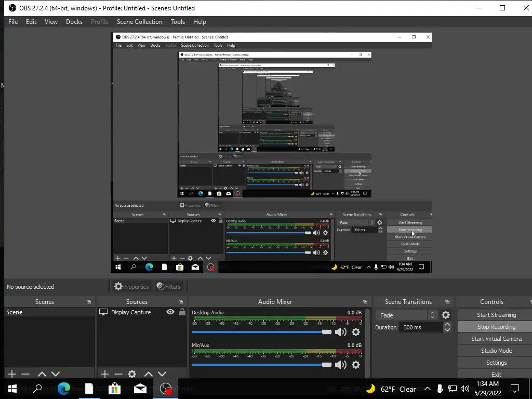Open source Properties
The image size is (532, 399).
pos(131,287)
